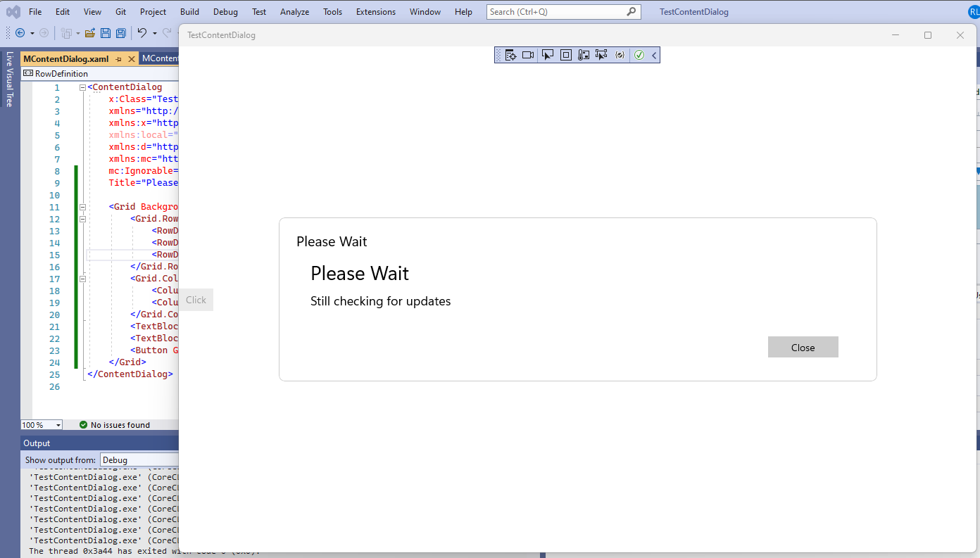Click the thermometer icon in debug toolbar
The image size is (980, 558).
click(x=584, y=55)
